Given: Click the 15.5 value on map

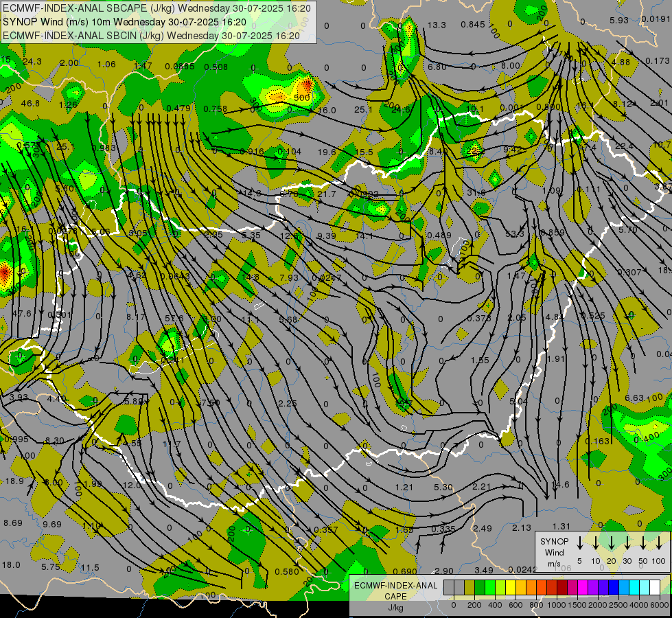Looking at the screenshot, I should (364, 152).
